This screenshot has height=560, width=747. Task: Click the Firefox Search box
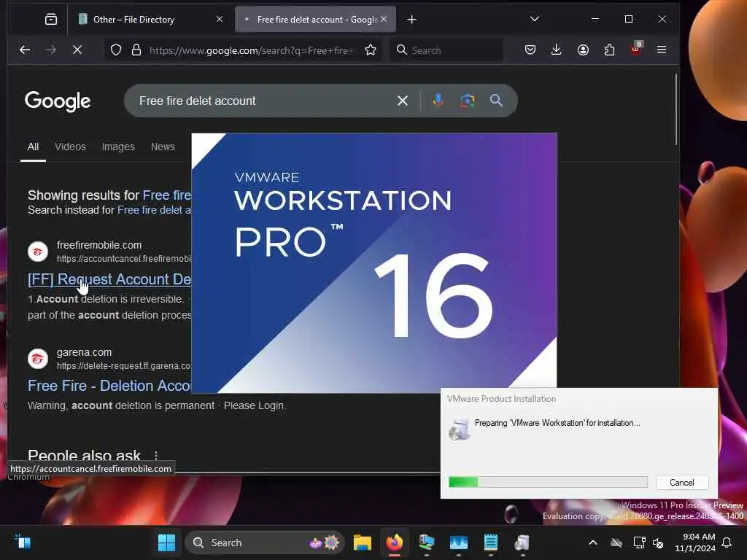[x=446, y=50]
